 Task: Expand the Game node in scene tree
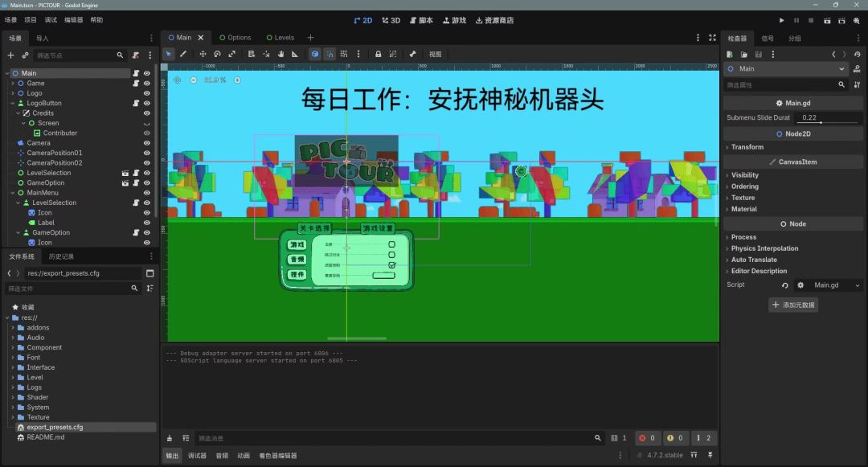[x=13, y=84]
